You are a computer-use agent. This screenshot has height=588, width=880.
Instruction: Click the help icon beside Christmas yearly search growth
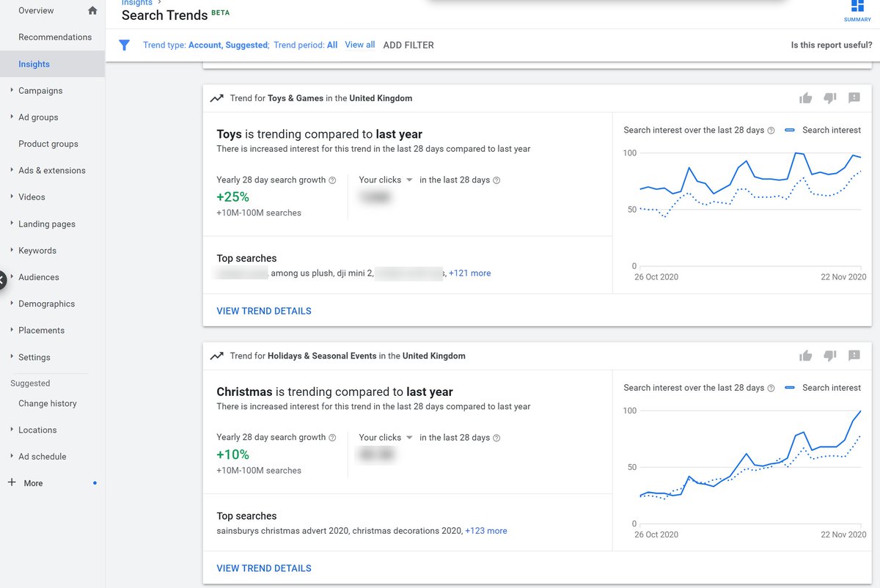(x=332, y=438)
